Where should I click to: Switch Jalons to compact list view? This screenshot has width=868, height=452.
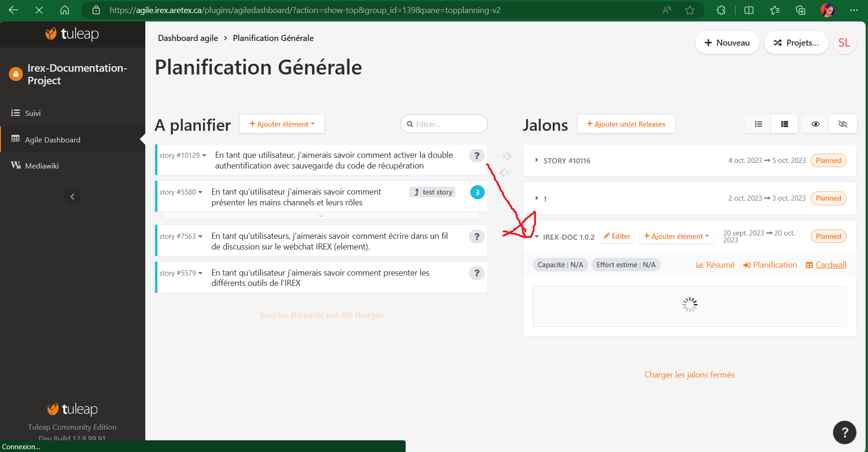point(758,124)
